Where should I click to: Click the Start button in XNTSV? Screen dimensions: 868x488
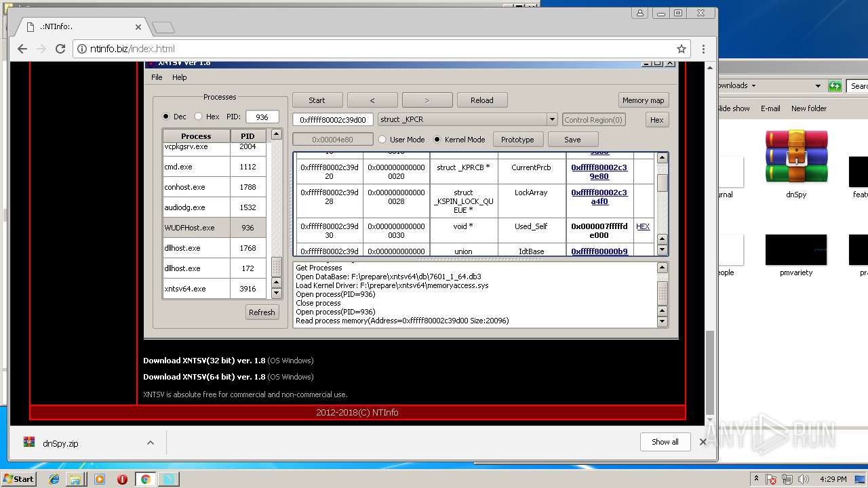coord(317,100)
